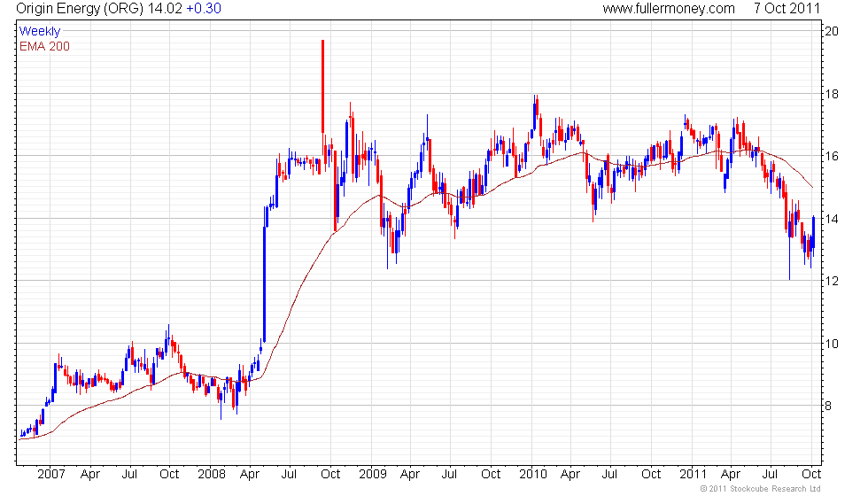
Task: Select the Weekly timeframe label
Action: tap(39, 31)
